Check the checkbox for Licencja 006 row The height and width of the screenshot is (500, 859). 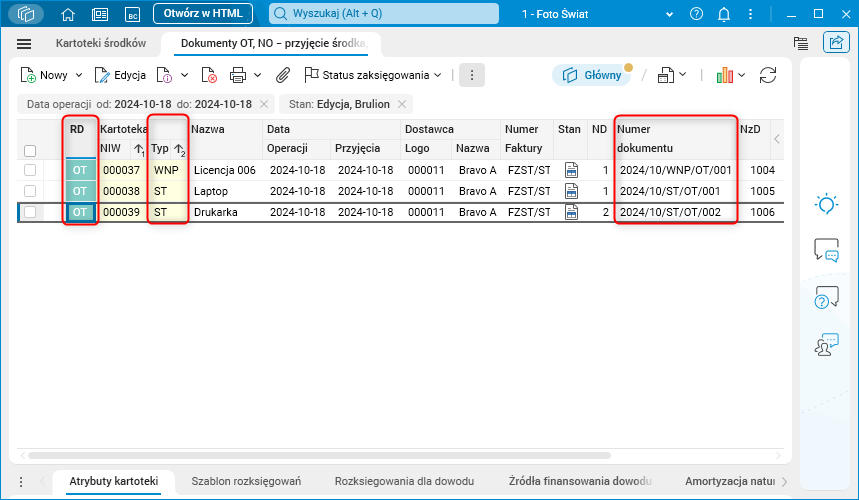click(x=30, y=170)
